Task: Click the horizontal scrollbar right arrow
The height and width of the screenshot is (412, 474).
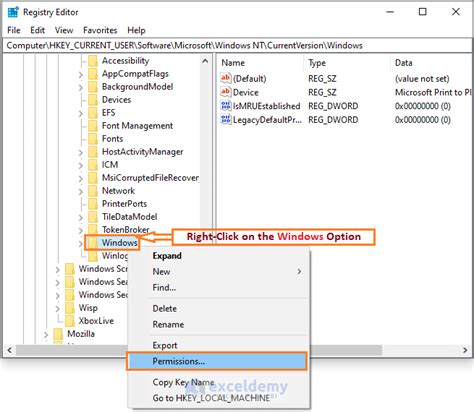Action: [465, 350]
